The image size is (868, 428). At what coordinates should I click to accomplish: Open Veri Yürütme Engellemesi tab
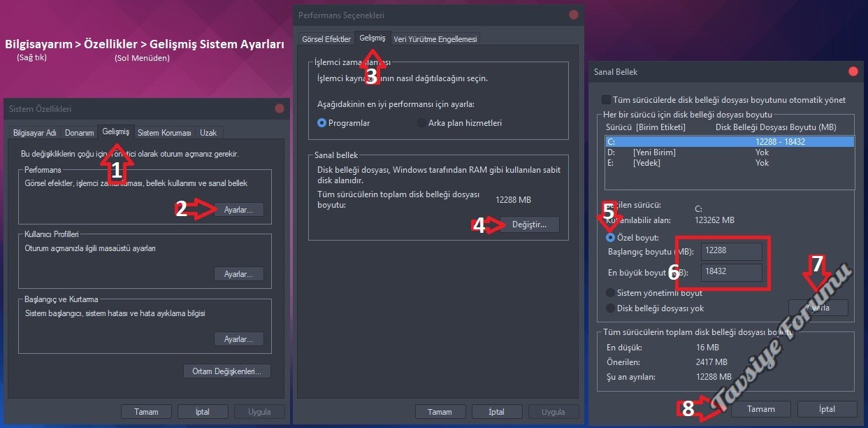pos(435,39)
